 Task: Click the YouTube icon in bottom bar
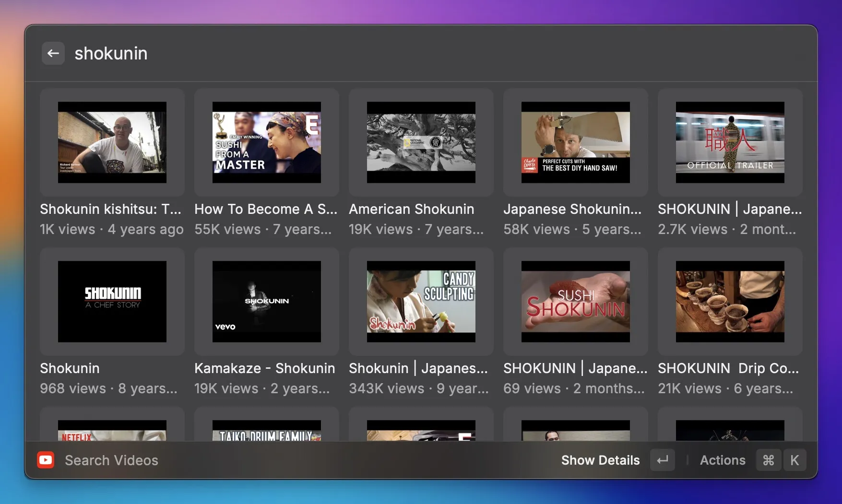46,460
